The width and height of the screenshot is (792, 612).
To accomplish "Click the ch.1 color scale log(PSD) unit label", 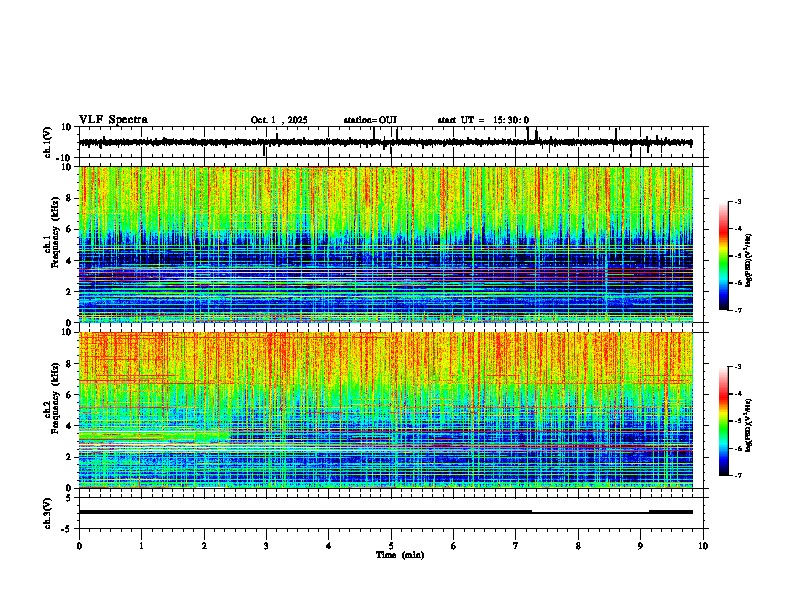I will (x=749, y=261).
